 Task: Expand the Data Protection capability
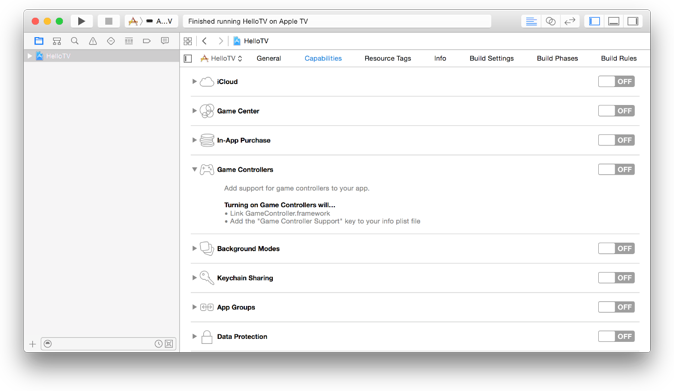(194, 336)
